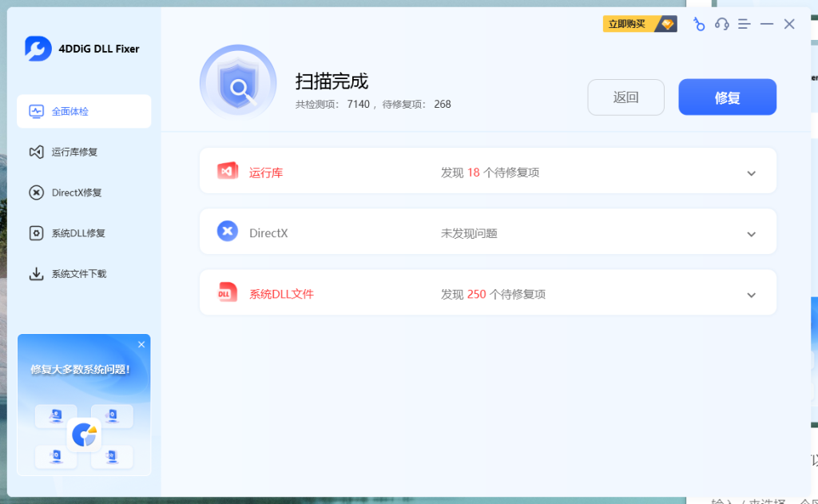This screenshot has width=818, height=504.
Task: Open the hamburger menu
Action: pyautogui.click(x=744, y=24)
